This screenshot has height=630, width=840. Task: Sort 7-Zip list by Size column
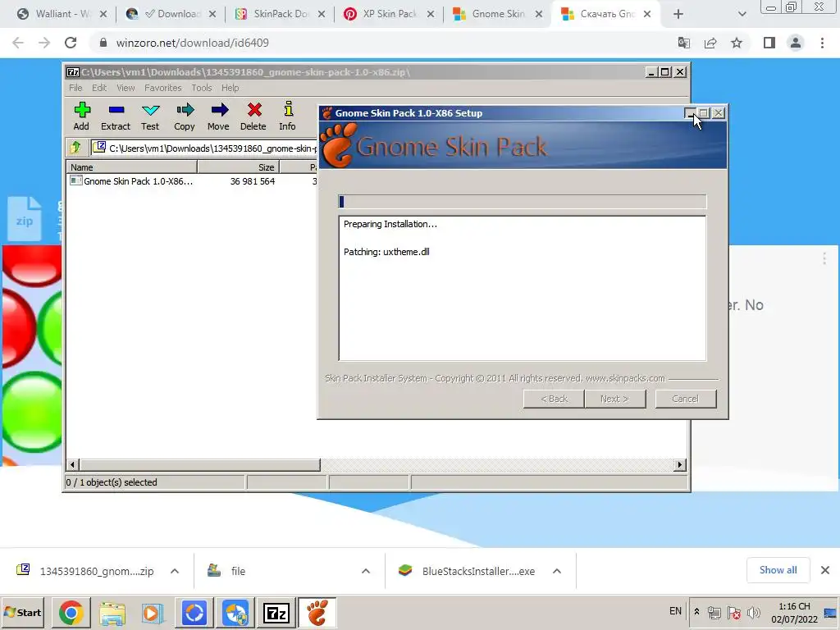click(x=239, y=167)
